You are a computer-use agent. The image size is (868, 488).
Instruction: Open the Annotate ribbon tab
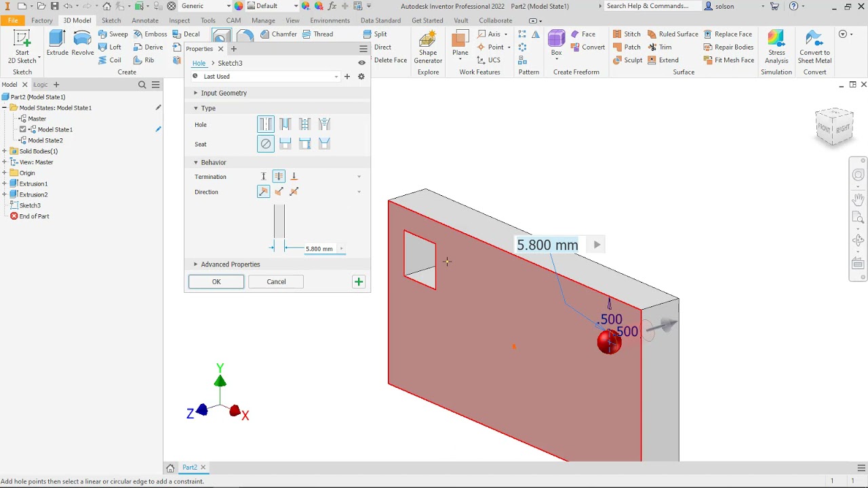(145, 20)
